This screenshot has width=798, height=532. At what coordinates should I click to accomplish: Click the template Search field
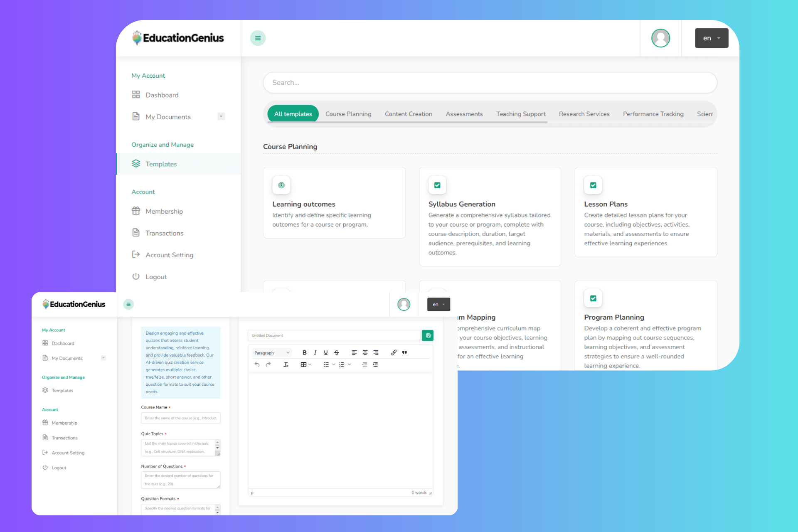pyautogui.click(x=490, y=83)
